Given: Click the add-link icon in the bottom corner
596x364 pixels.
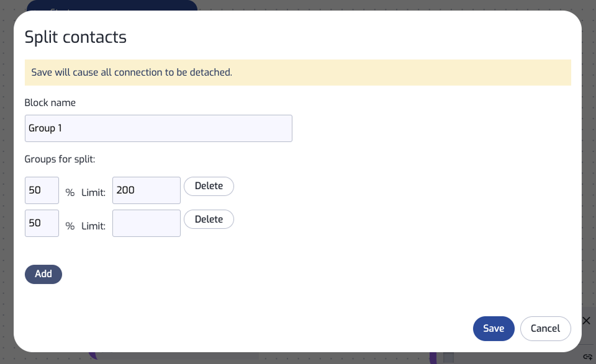Looking at the screenshot, I should pyautogui.click(x=588, y=357).
